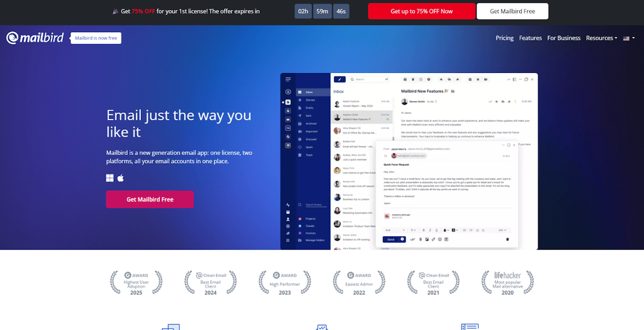Click the red Get up to 75% OFF Now button
This screenshot has height=330, width=644.
point(421,11)
